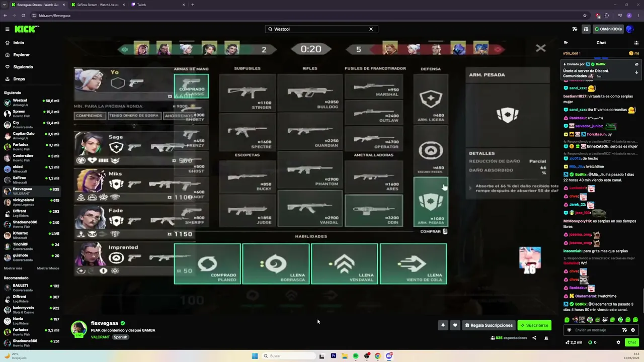Image resolution: width=644 pixels, height=362 pixels.
Task: Buy the Operator sniper
Action: pos(374,138)
